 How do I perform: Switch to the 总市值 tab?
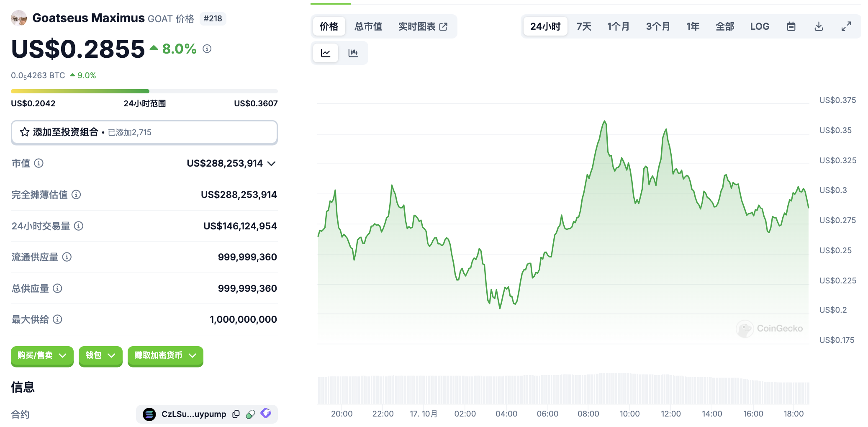coord(368,26)
